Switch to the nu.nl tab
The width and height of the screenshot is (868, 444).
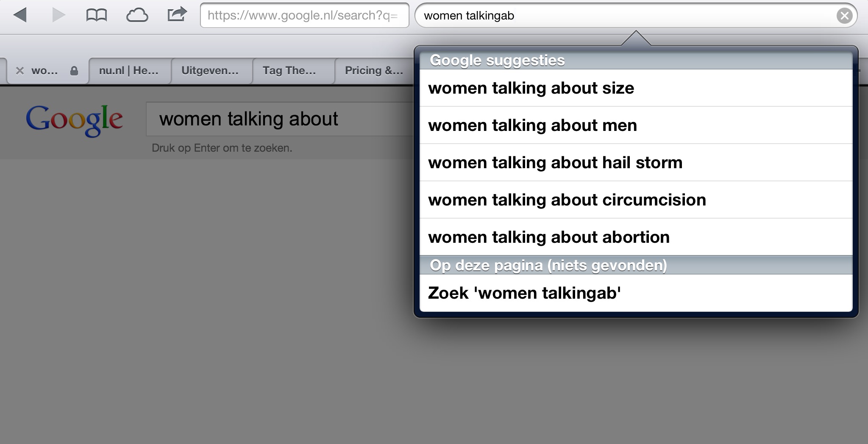pos(129,71)
